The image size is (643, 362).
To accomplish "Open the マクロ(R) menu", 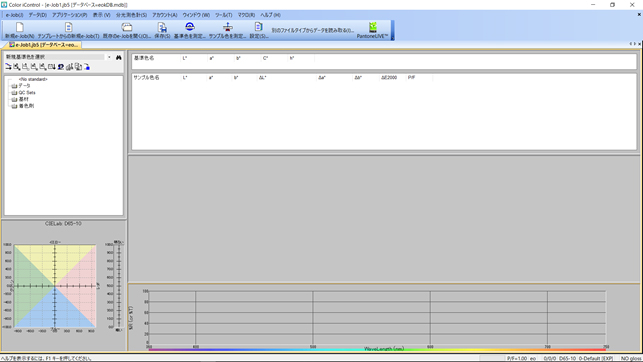I will coord(246,15).
